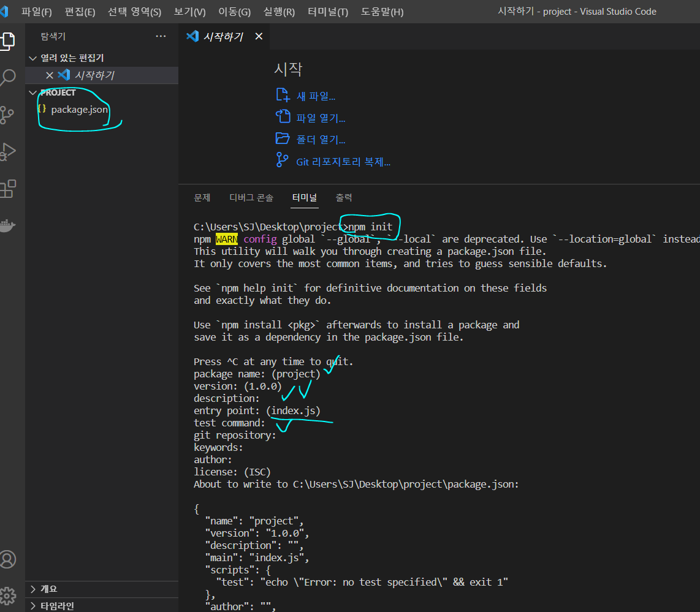Click the yellow WARN label in terminal
The height and width of the screenshot is (612, 700).
tap(227, 240)
